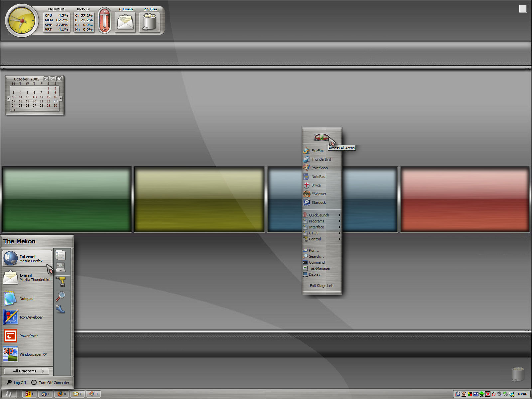
Task: Switch to Firefox taskbar button
Action: (62, 394)
